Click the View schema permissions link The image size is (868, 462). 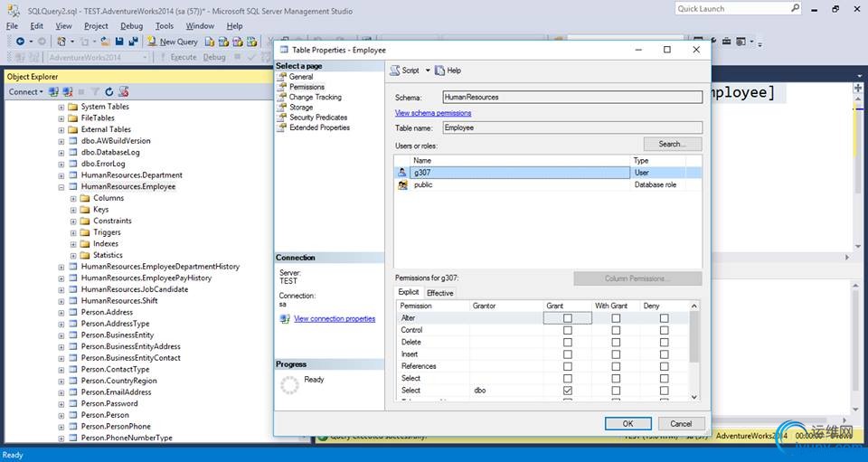(x=433, y=113)
